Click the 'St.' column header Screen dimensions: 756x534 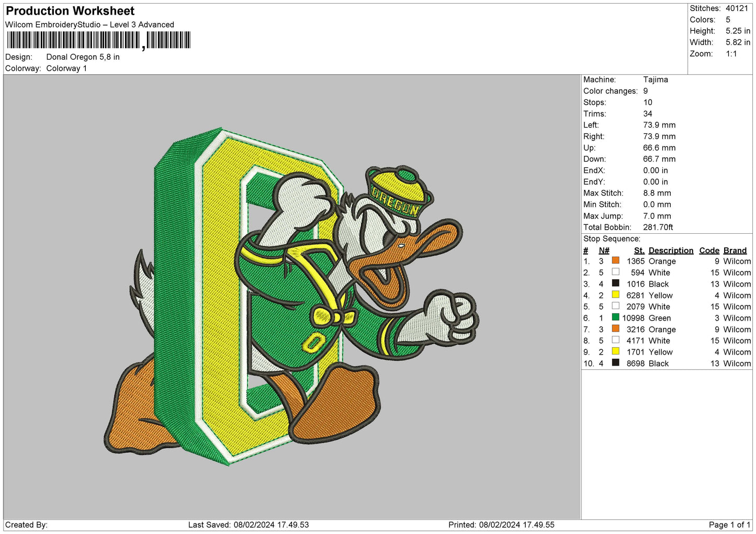tap(639, 251)
